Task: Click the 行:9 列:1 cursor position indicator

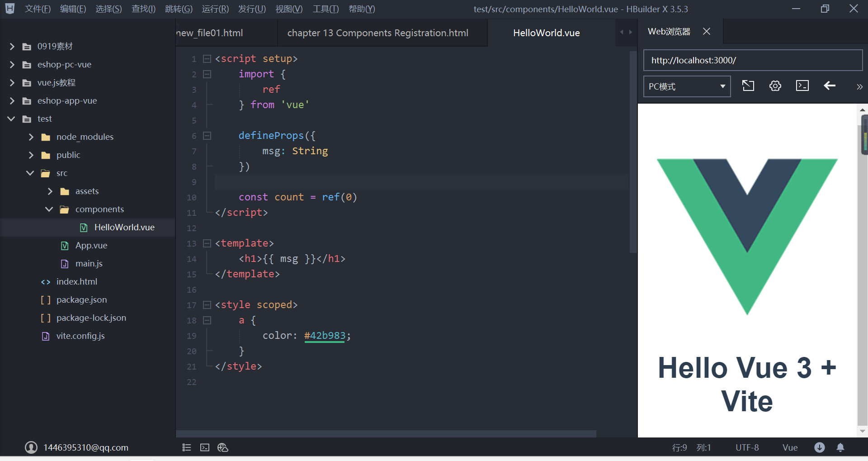Action: [691, 447]
